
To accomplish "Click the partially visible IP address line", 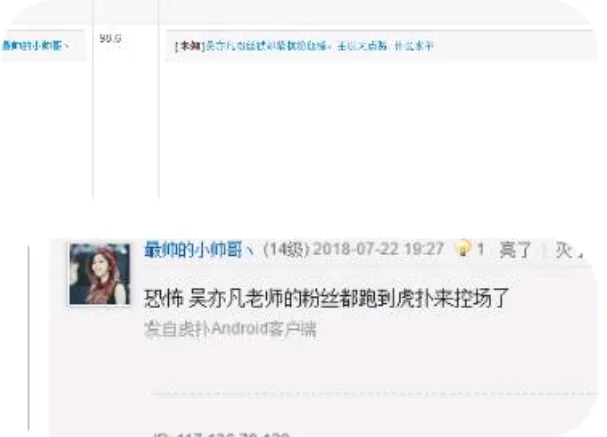I will (221, 434).
